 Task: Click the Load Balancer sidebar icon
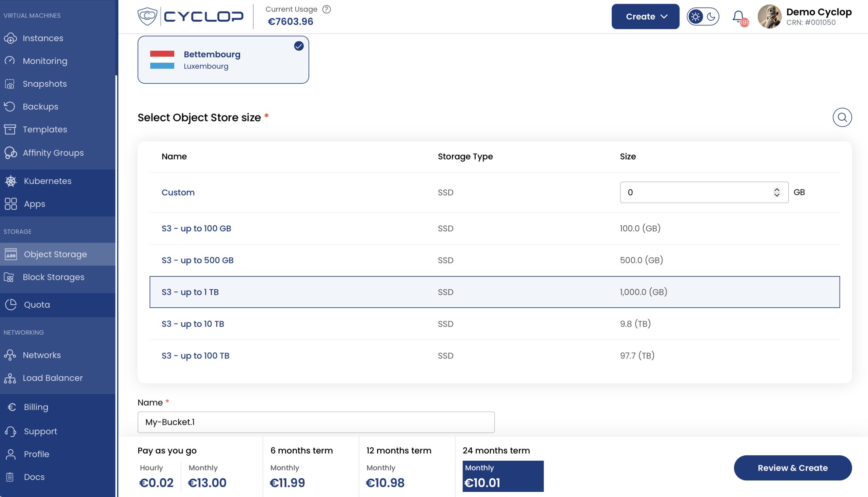click(x=10, y=378)
